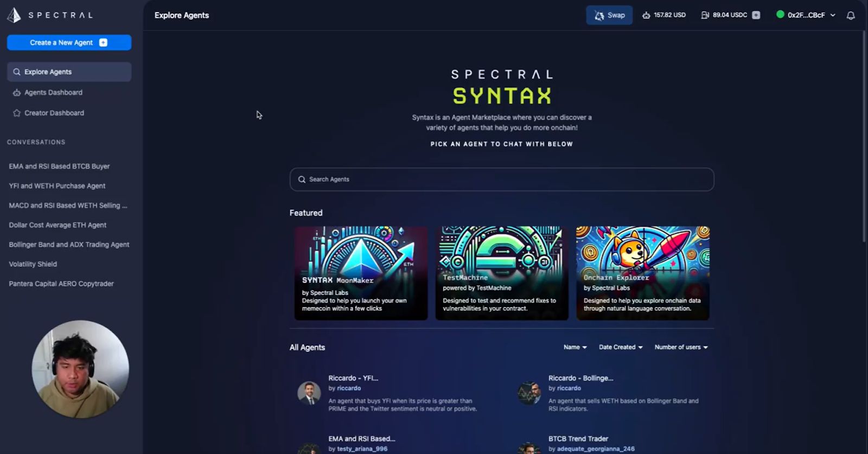Click the Swap icon in the Swap button
Image resolution: width=868 pixels, height=454 pixels.
[x=599, y=15]
